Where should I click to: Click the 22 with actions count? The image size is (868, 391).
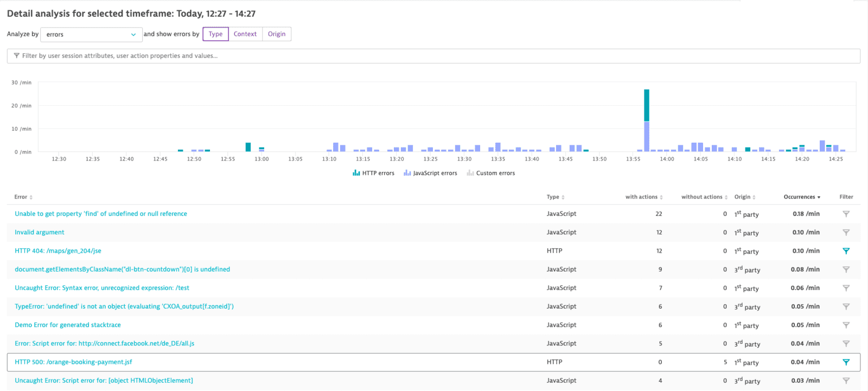click(x=659, y=214)
